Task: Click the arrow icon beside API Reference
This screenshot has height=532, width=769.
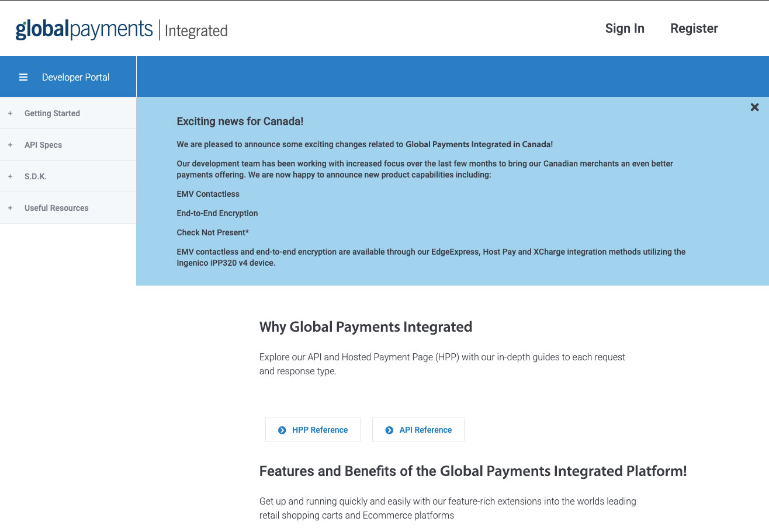Action: pos(388,429)
